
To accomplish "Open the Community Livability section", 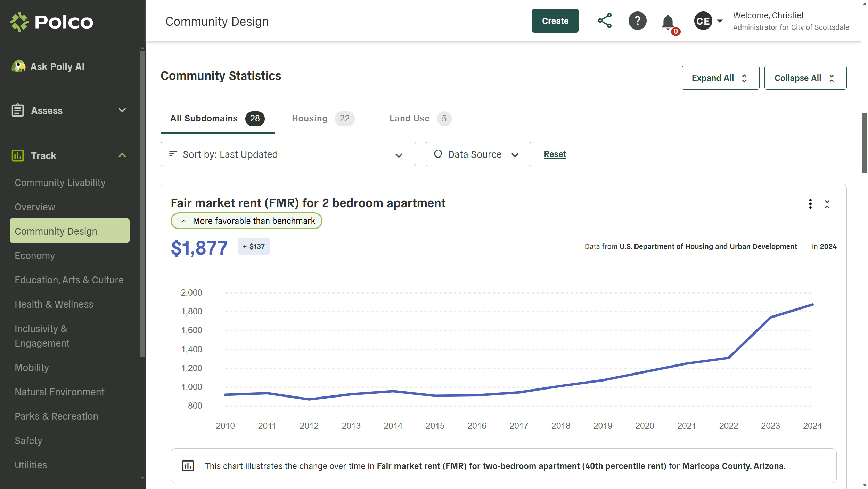I will pos(60,182).
